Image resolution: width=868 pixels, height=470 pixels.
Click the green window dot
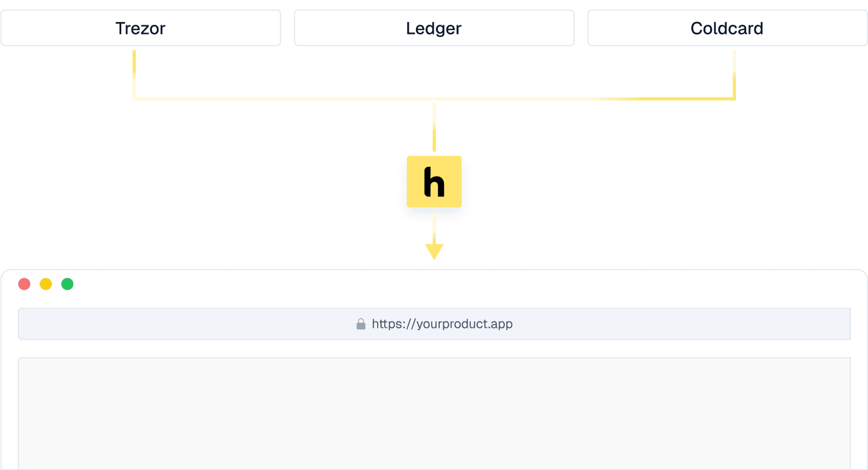pyautogui.click(x=67, y=284)
